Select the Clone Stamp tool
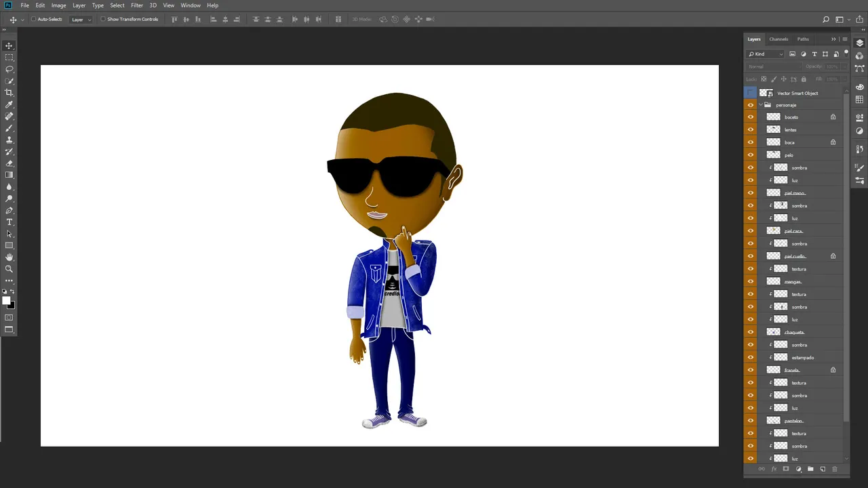 (x=9, y=140)
